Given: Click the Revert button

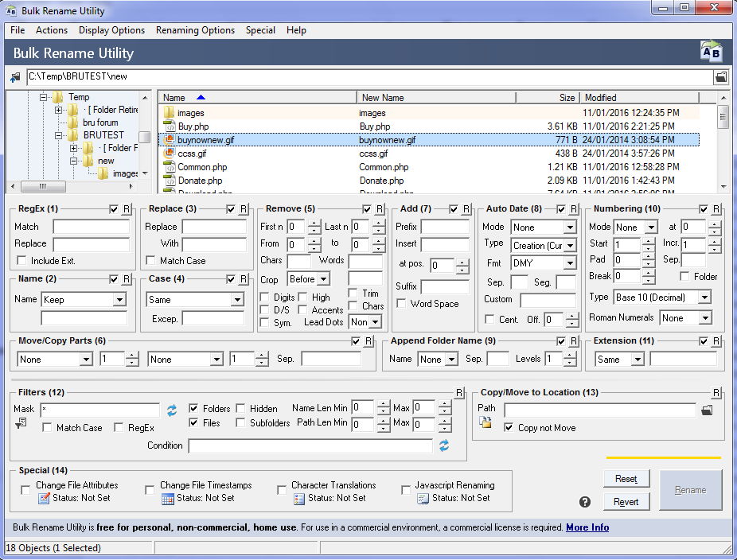Looking at the screenshot, I should [627, 501].
